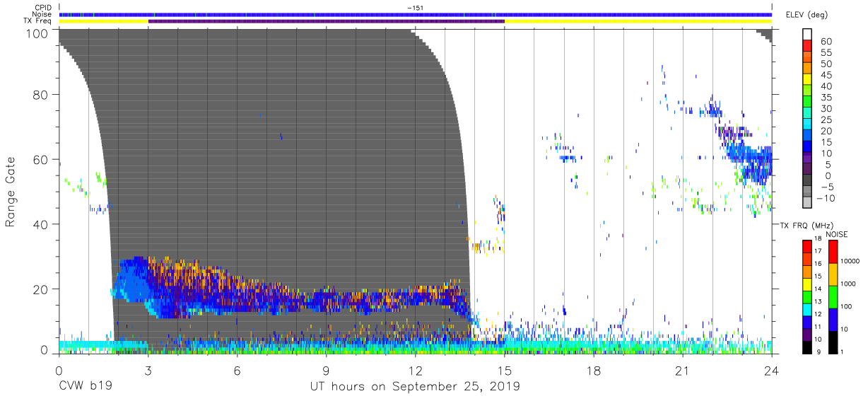This screenshot has height=401, width=868.
Task: Click the "100" range gate tick label
Action: point(37,33)
